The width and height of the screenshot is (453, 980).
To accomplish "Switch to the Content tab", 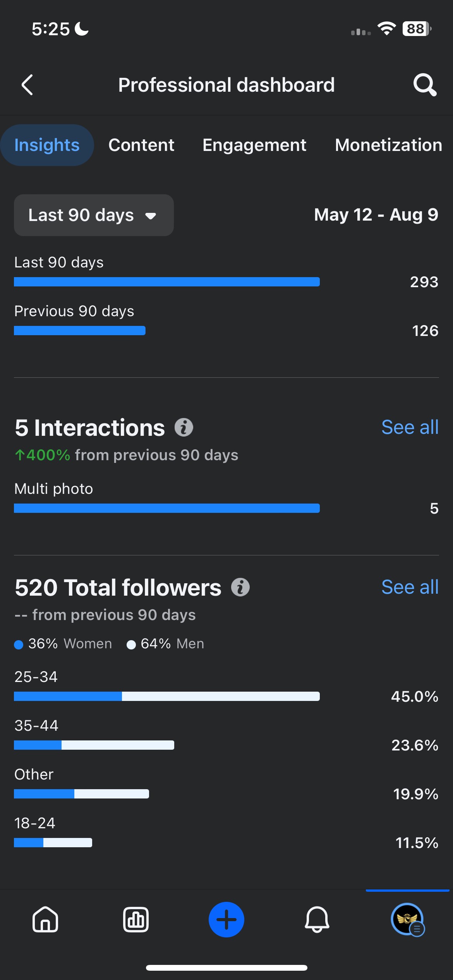I will [x=141, y=145].
